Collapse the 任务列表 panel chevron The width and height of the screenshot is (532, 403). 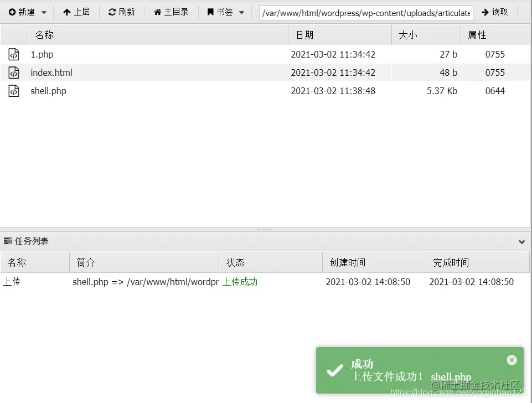pos(522,241)
